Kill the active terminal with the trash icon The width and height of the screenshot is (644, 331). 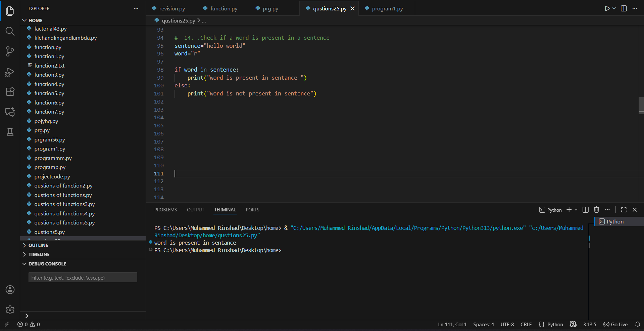596,209
